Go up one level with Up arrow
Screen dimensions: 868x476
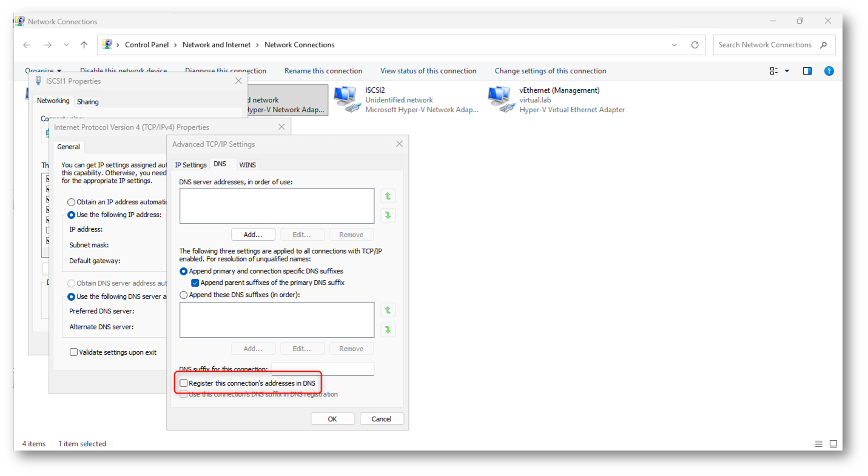tap(84, 45)
